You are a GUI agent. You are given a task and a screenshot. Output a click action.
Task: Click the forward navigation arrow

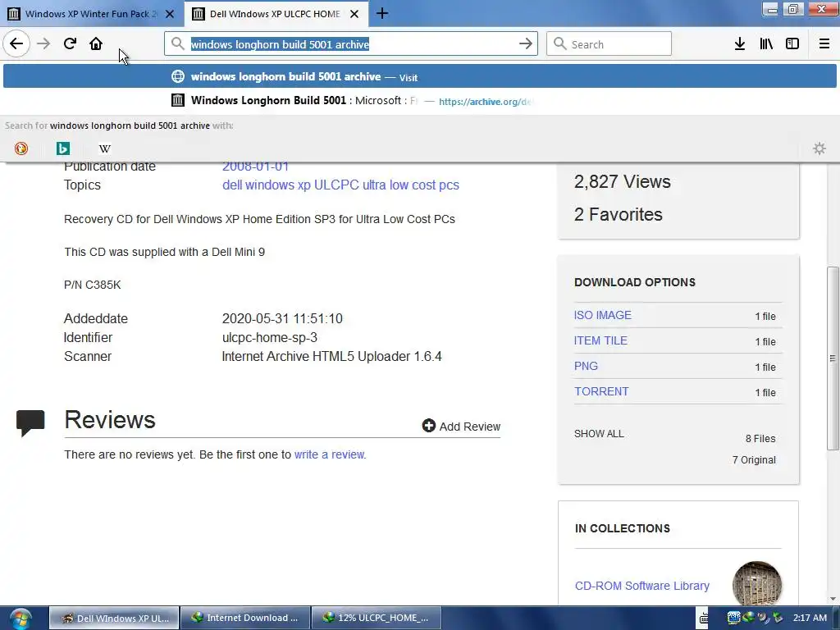tap(43, 44)
